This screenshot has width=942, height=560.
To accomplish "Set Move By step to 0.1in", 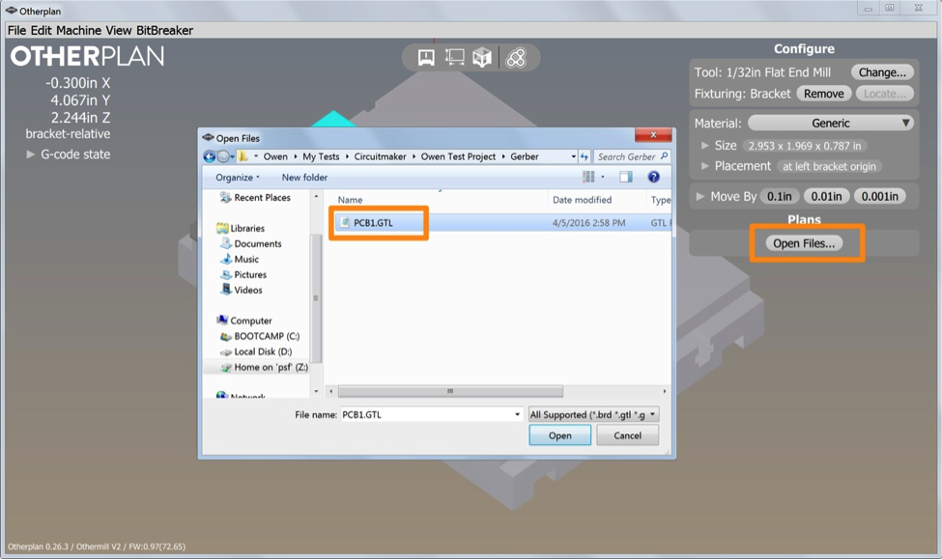I will click(x=779, y=196).
